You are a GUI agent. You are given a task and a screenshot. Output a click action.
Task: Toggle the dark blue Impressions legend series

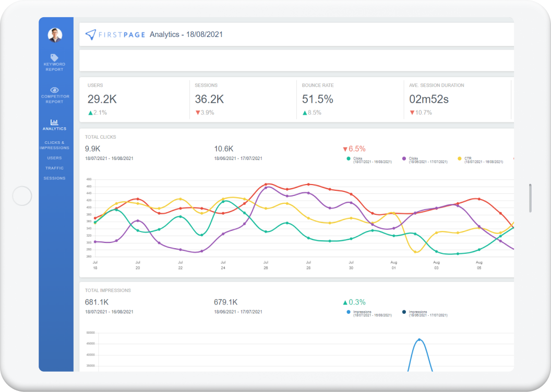point(404,312)
